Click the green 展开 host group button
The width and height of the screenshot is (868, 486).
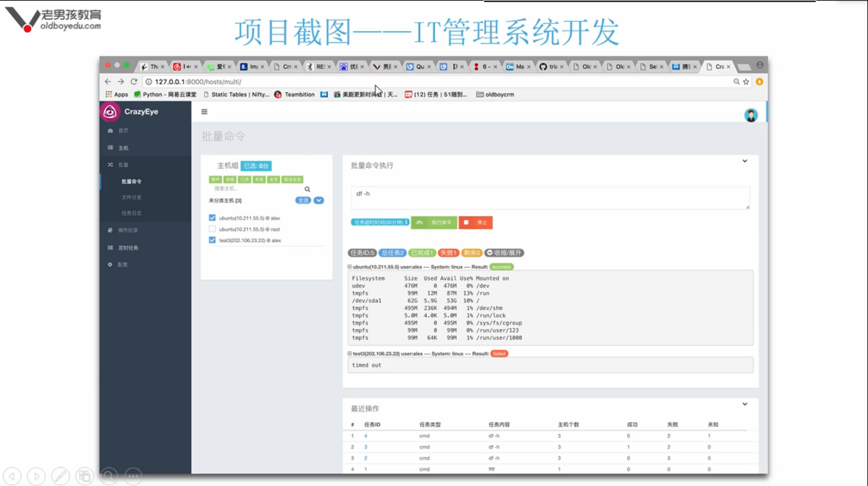(215, 180)
